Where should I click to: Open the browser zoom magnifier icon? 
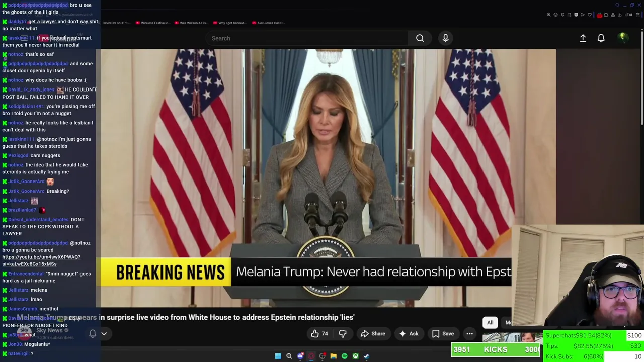coord(549,15)
